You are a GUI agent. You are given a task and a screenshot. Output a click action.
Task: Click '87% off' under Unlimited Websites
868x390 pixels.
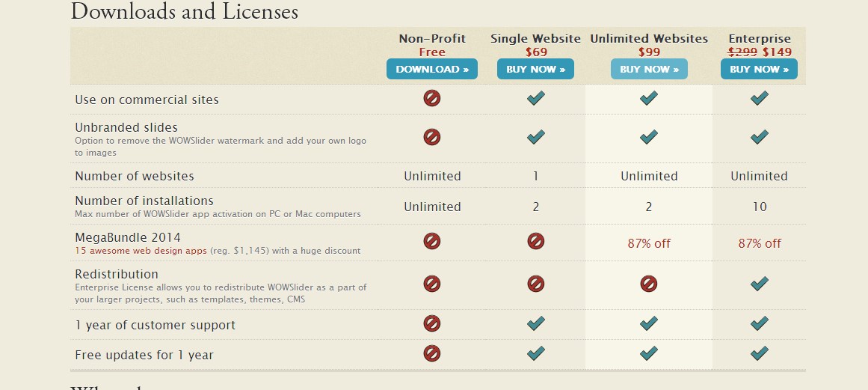coord(649,243)
